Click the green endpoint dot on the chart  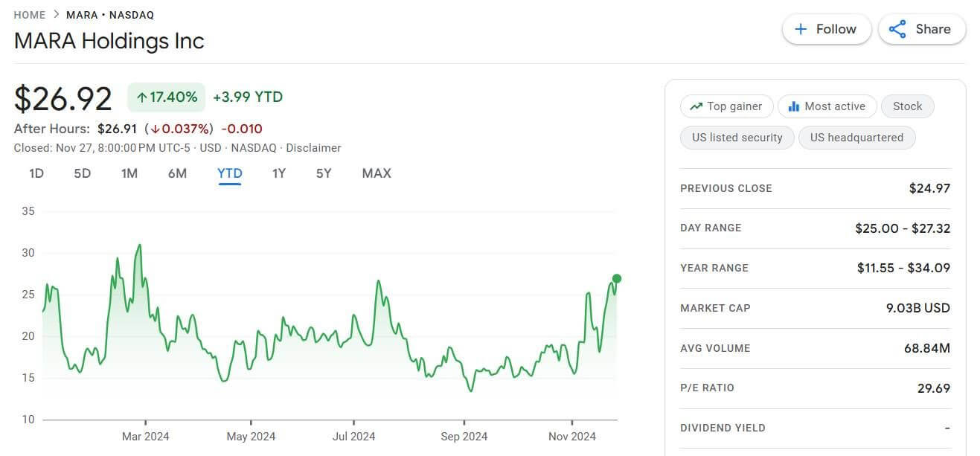[616, 278]
